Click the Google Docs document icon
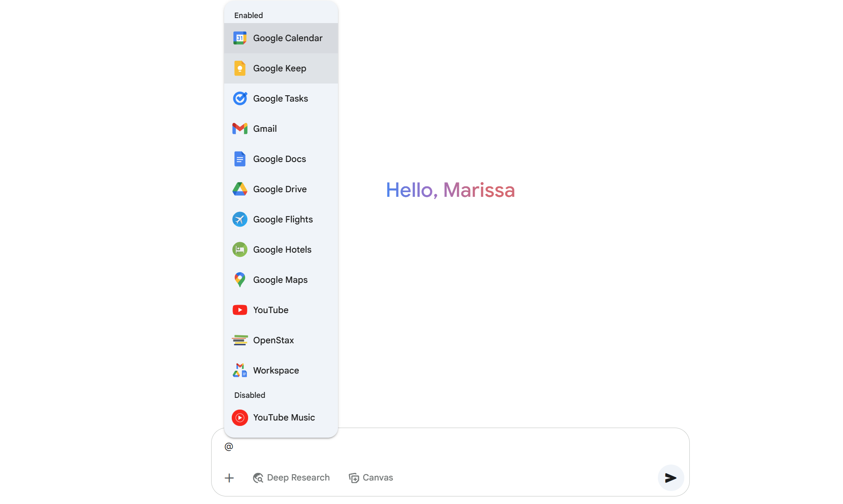 [x=240, y=159]
